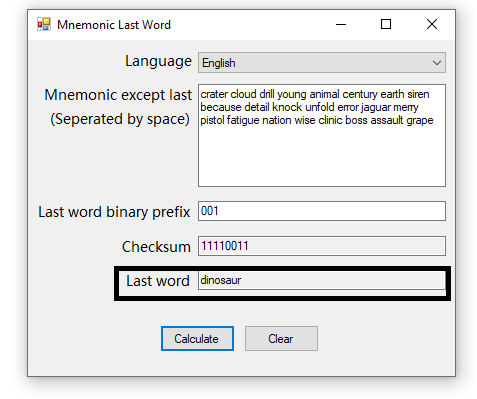Click the Checksum label text
477x399 pixels.
click(156, 247)
